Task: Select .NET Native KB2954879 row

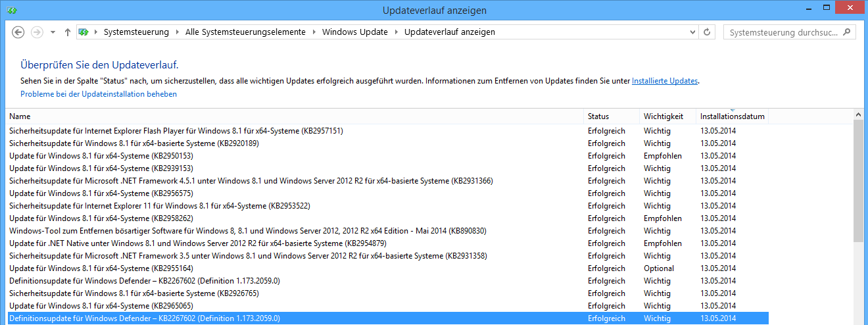Action: [x=387, y=243]
